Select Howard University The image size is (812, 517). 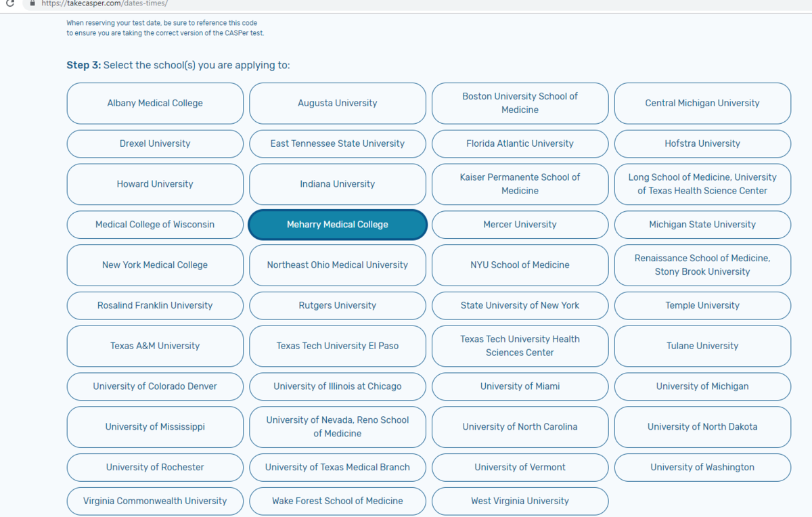[155, 184]
